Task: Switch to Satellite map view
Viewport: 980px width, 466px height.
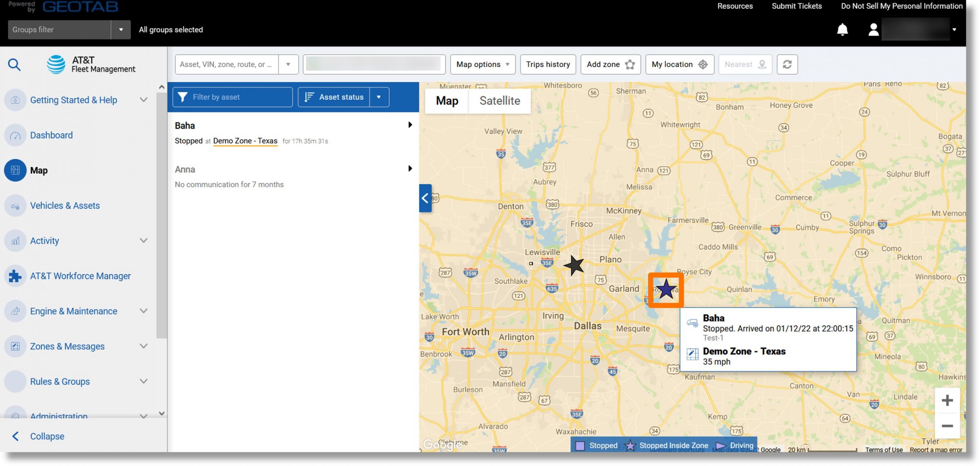Action: tap(499, 101)
